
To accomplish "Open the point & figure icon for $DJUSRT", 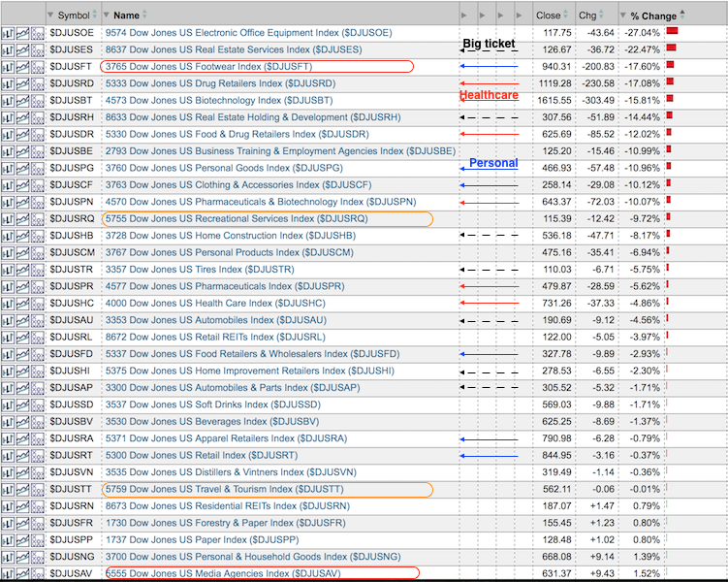I will click(x=37, y=456).
